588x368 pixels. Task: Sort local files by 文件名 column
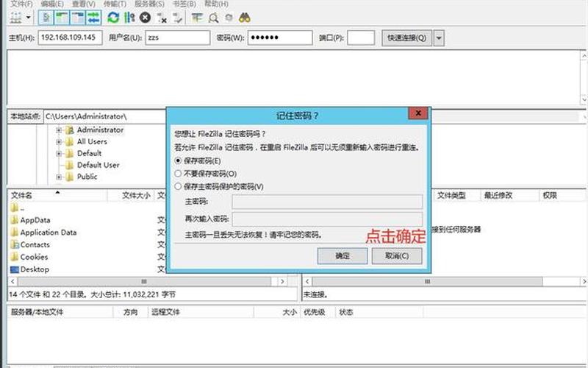point(57,195)
